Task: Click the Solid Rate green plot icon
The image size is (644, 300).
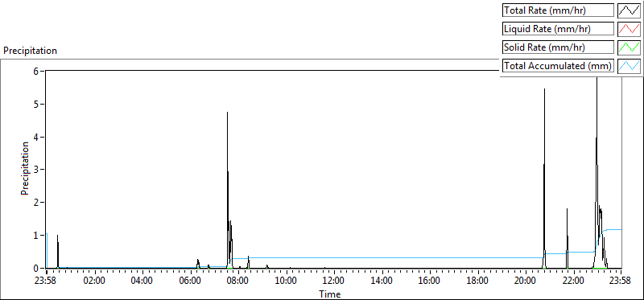Action: pos(629,47)
